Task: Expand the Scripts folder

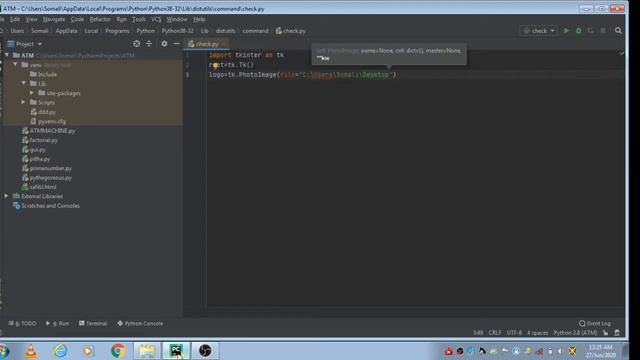Action: click(x=24, y=102)
